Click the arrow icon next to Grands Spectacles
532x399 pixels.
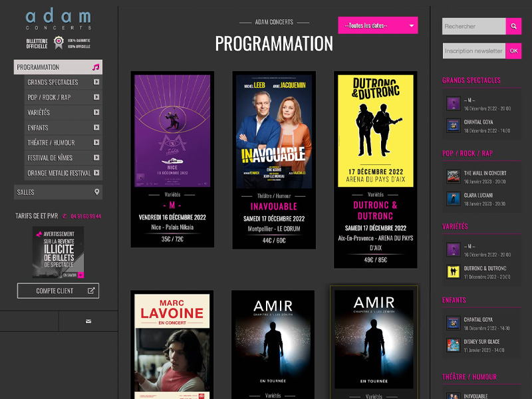pyautogui.click(x=96, y=82)
